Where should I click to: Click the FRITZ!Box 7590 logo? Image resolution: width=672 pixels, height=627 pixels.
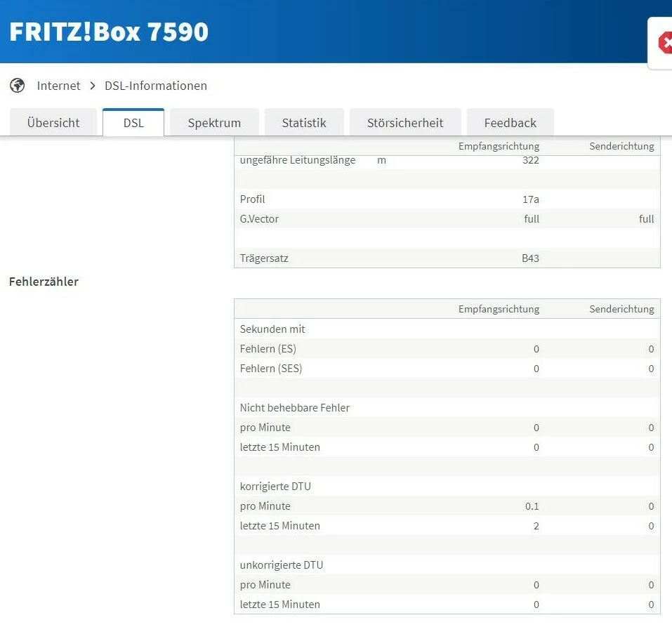109,32
